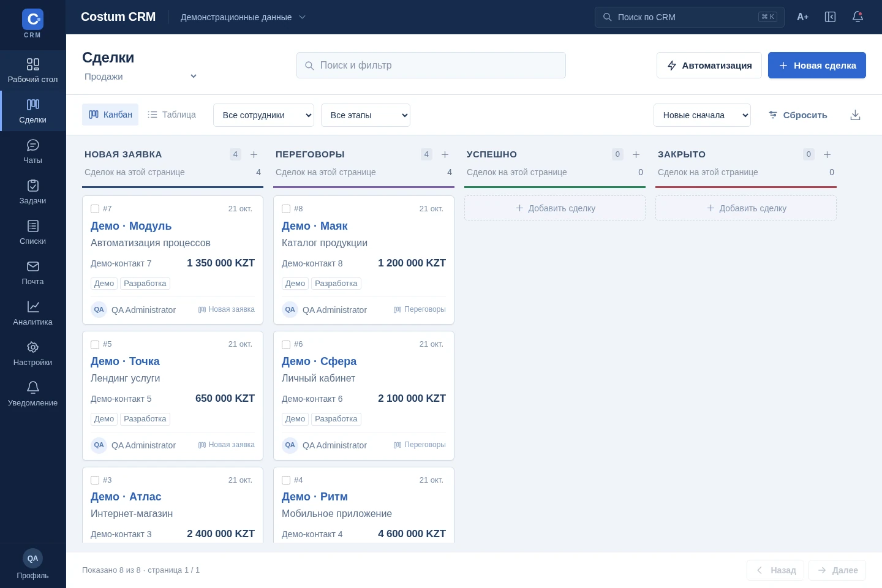Collapse the sidebar panel icon

[x=830, y=17]
